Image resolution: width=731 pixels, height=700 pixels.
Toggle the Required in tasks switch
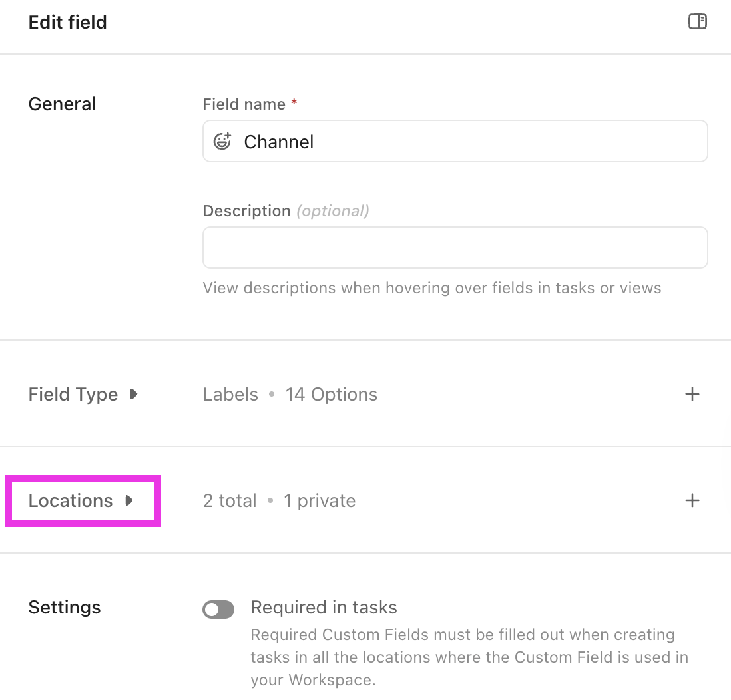coord(218,609)
